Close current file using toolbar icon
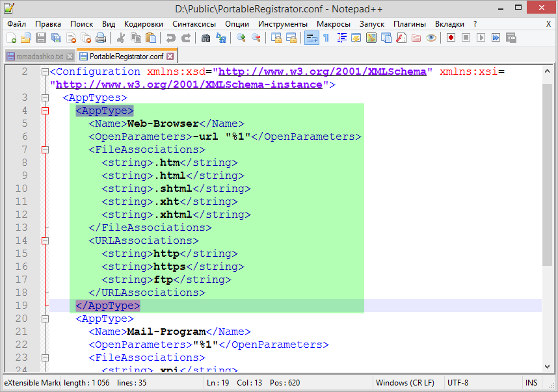 click(71, 38)
